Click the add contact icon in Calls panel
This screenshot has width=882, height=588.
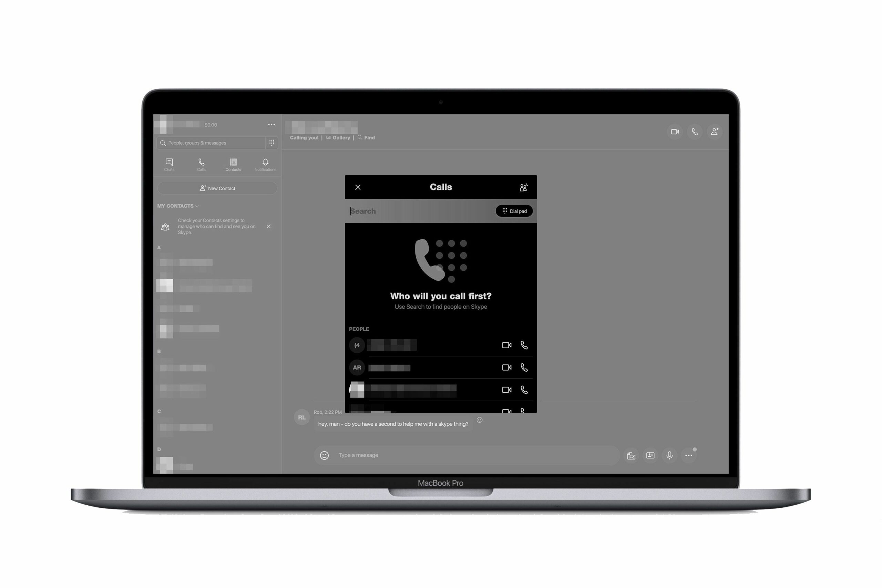click(x=524, y=187)
